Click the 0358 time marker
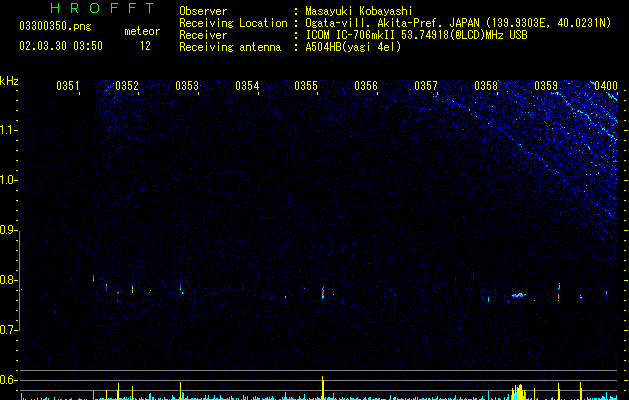 tap(486, 86)
